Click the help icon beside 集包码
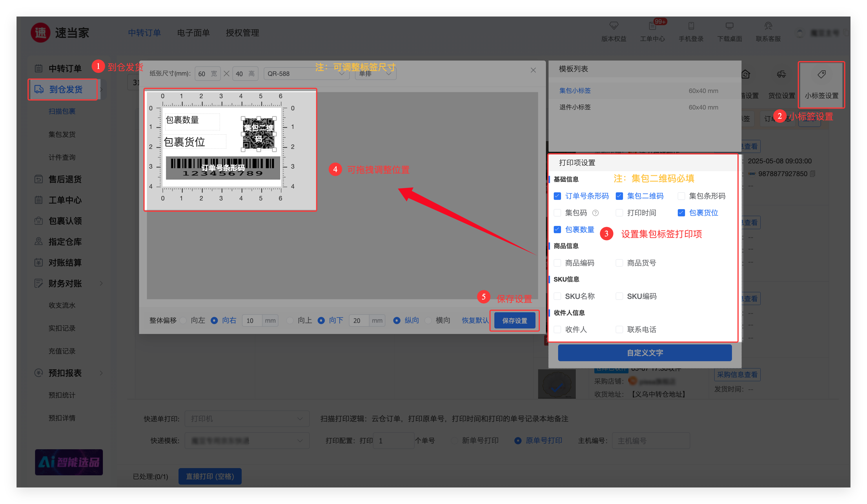The image size is (867, 504). (x=595, y=213)
